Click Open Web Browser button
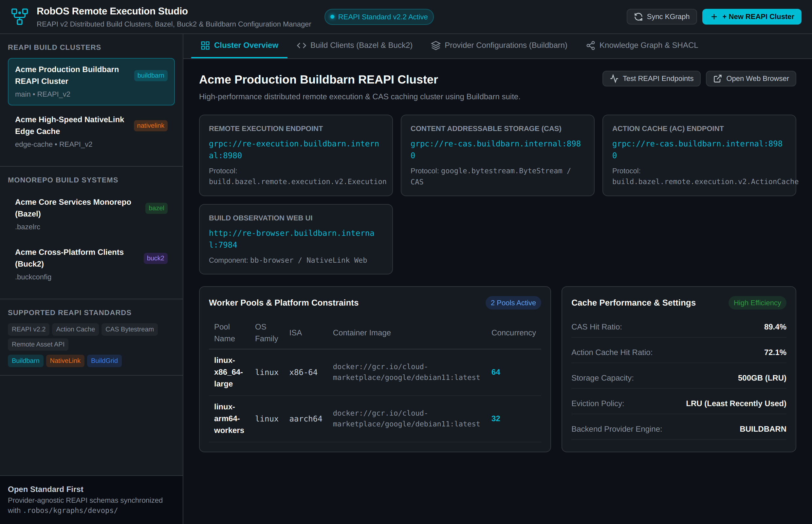Screen dimensions: 812x524 pos(751,79)
